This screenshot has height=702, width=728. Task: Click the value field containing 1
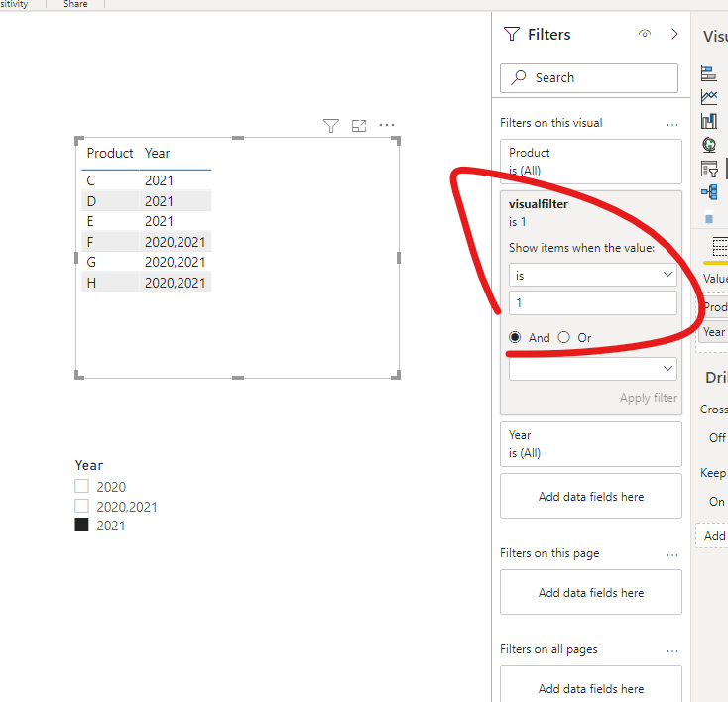[592, 303]
